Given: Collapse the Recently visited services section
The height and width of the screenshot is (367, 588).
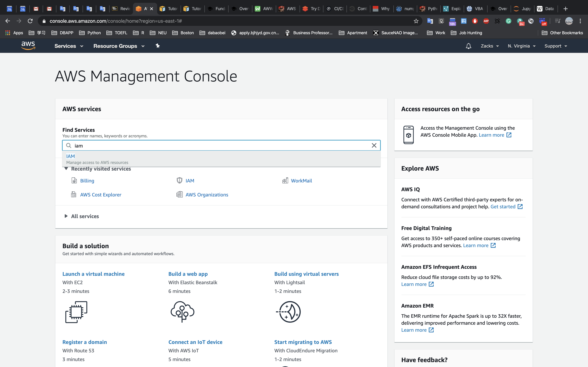Looking at the screenshot, I should (66, 169).
